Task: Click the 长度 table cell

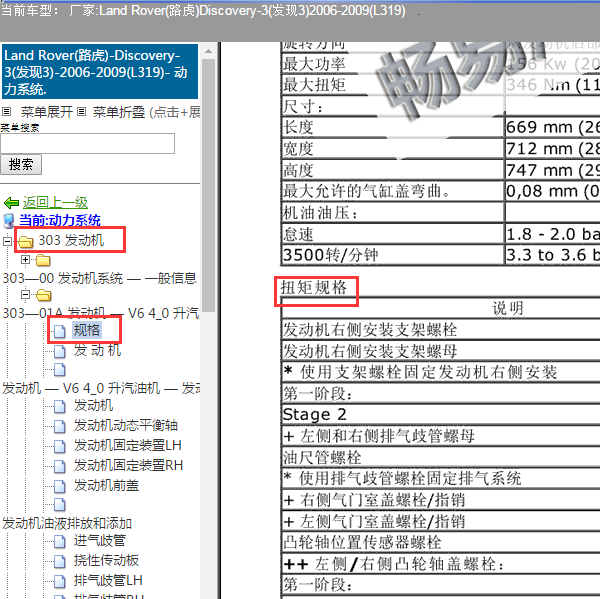Action: (393, 127)
